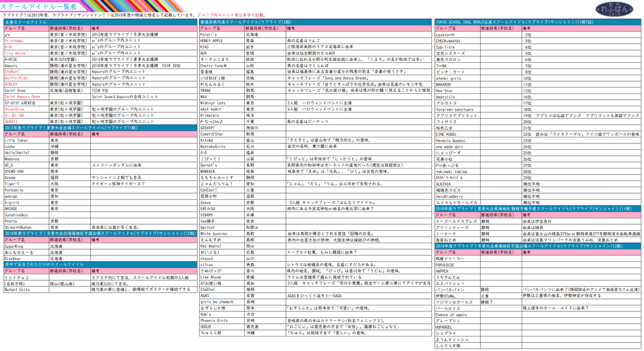
Task: Click the Midnigt cats group cell
Action: tap(222, 103)
